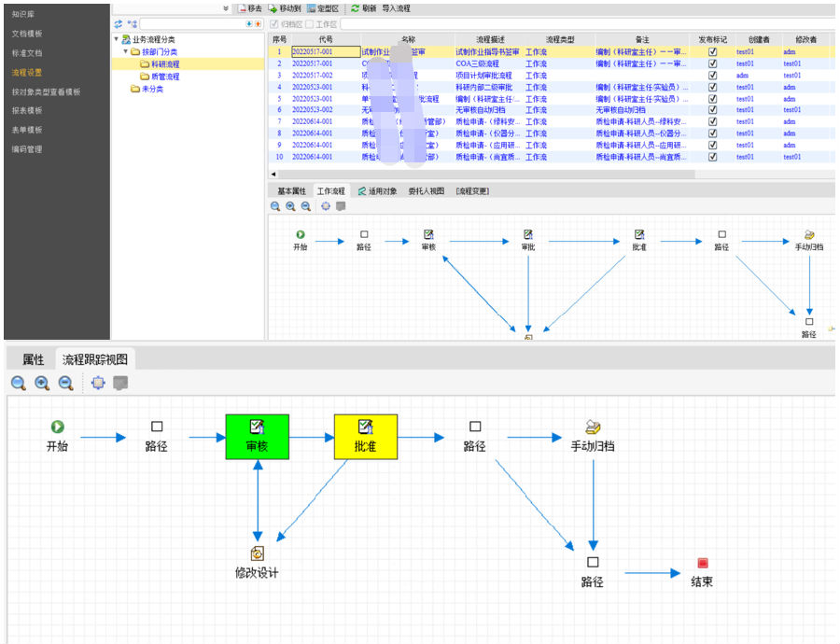
Task: Click the 修改设计 node icon
Action: tap(257, 553)
